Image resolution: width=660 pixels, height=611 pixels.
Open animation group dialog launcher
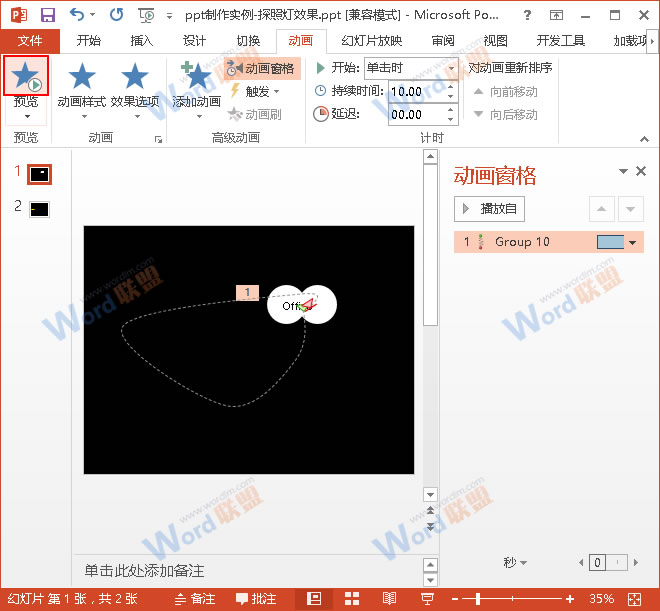click(x=158, y=139)
